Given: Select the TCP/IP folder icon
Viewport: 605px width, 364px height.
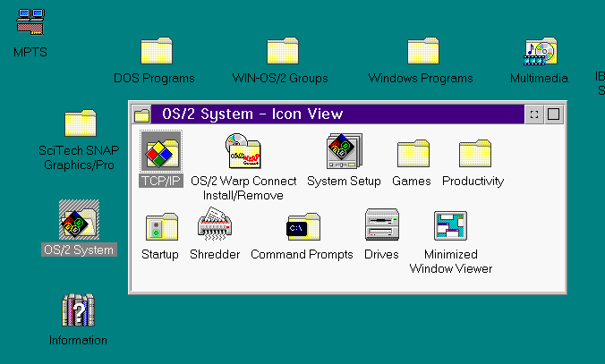Looking at the screenshot, I should coord(161,151).
